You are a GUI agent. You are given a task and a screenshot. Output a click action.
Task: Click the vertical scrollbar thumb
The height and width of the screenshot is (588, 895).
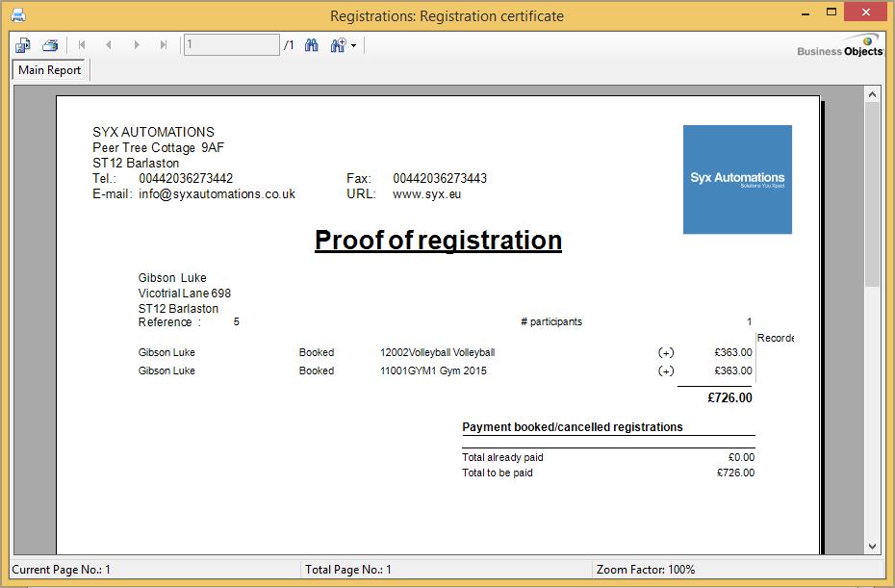tap(873, 192)
